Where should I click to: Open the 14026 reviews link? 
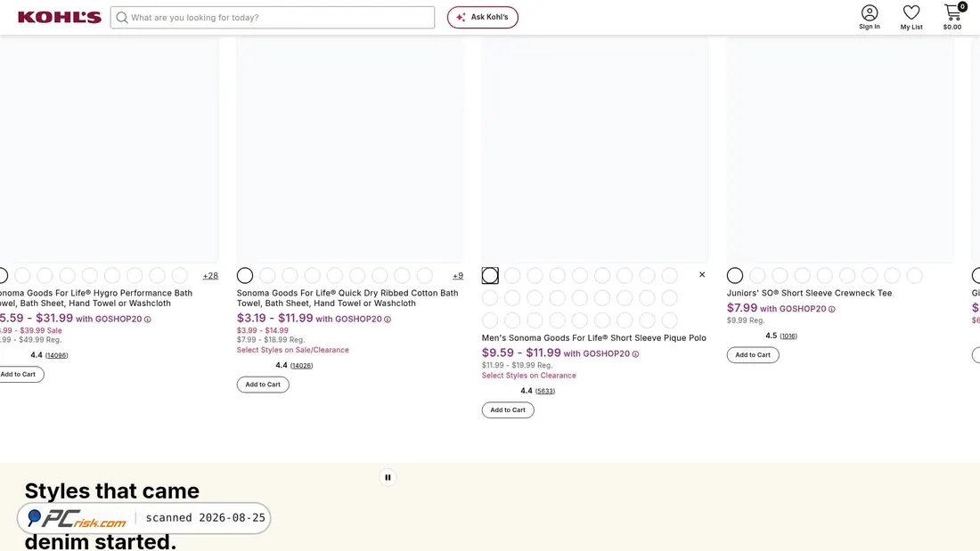tap(301, 366)
